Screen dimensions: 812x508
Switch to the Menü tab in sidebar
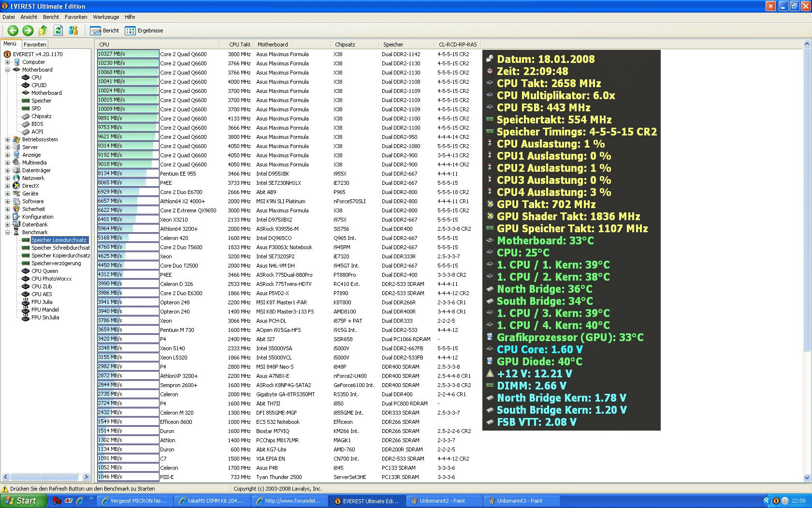(10, 44)
